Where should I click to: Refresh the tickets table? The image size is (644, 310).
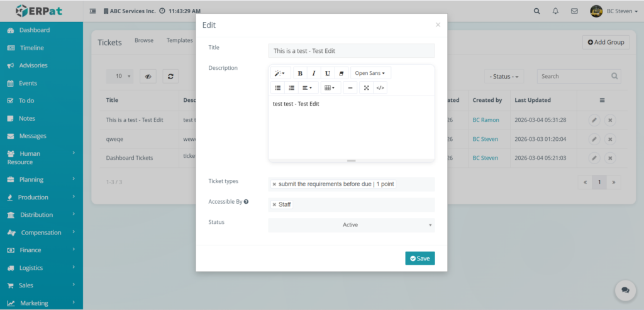(x=170, y=76)
